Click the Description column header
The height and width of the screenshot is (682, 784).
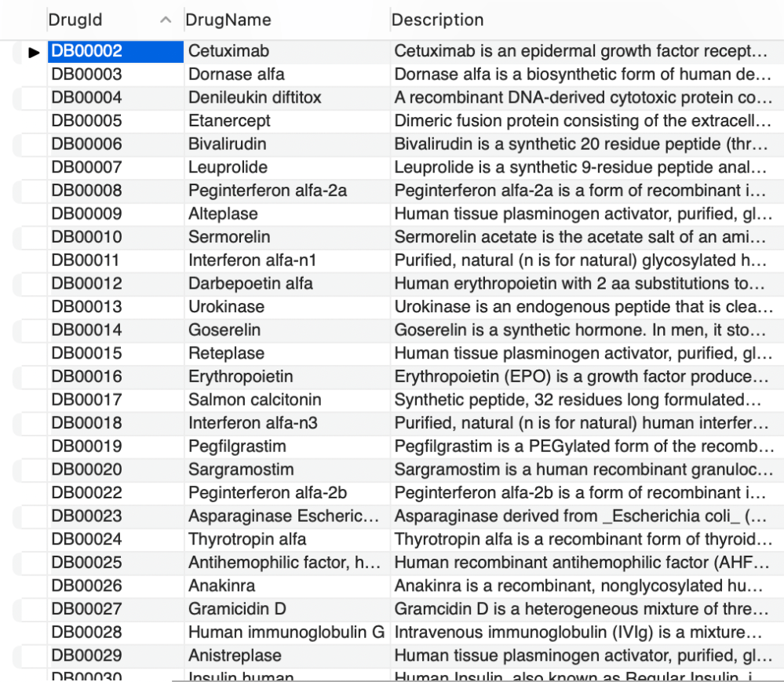(437, 20)
